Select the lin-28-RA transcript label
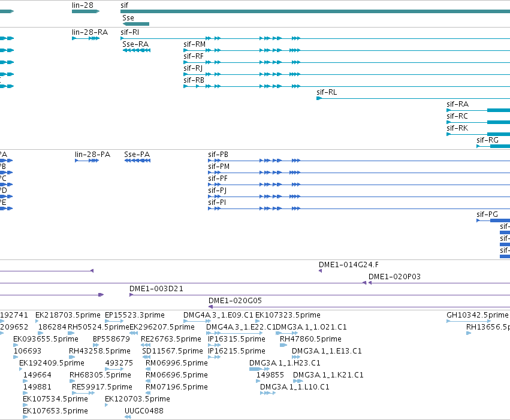This screenshot has height=420, width=510. 90,32
